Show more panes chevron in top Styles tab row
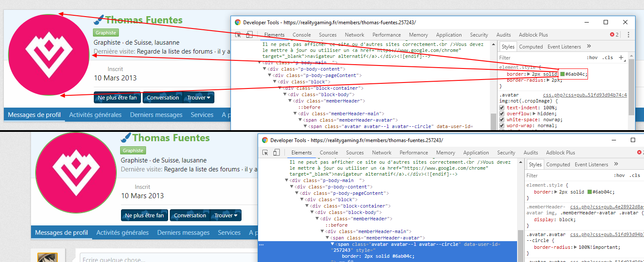This screenshot has height=262, width=644. 589,46
